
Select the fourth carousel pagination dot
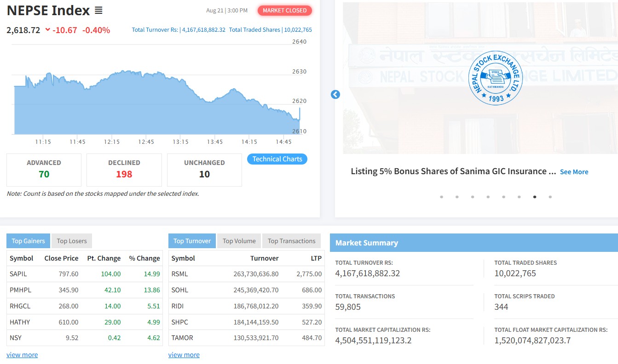(x=488, y=197)
